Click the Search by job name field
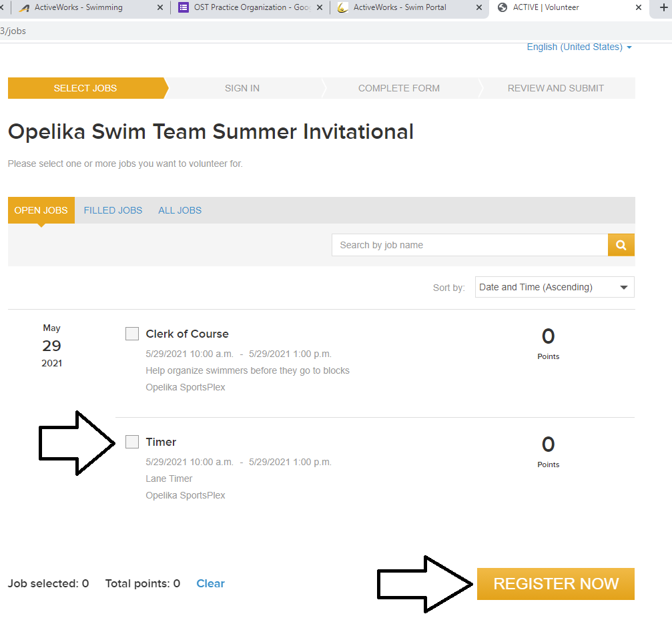672x622 pixels. click(469, 245)
